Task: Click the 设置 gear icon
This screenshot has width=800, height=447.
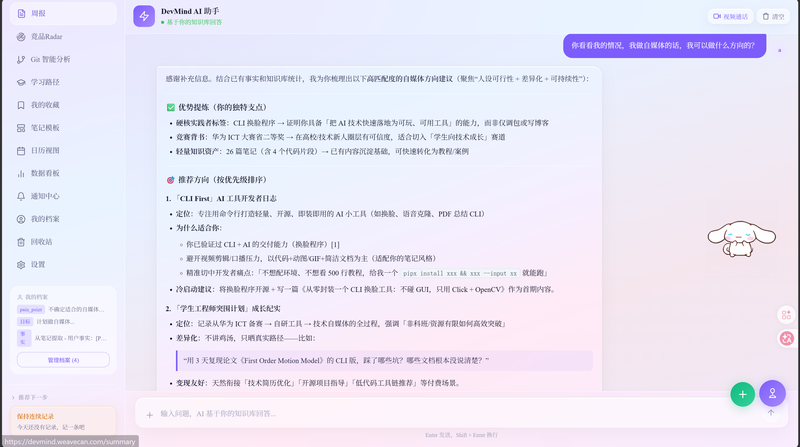Action: pyautogui.click(x=21, y=265)
